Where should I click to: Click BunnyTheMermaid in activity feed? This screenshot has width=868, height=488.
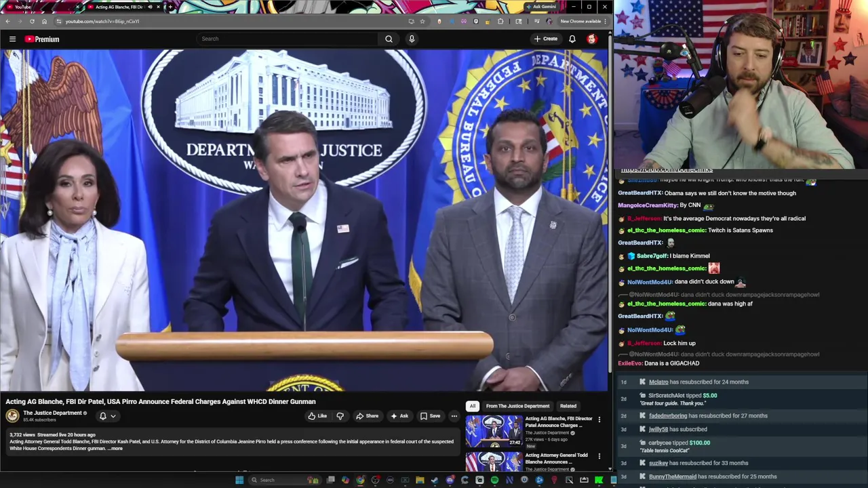[673, 476]
